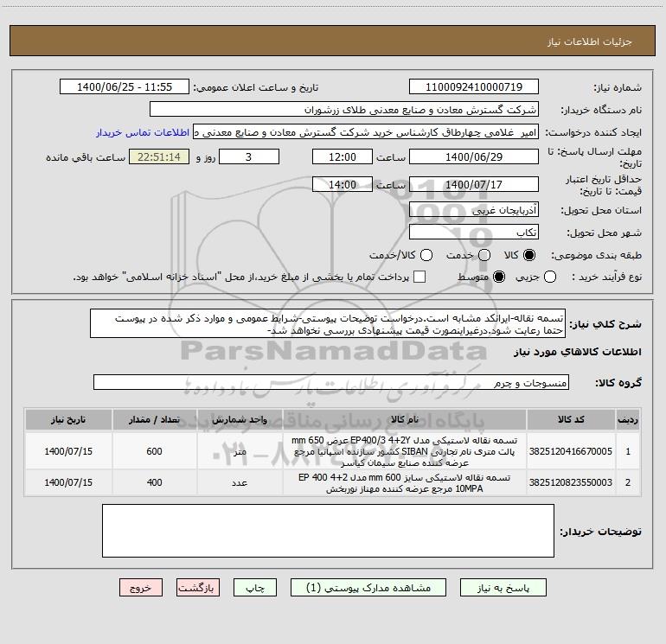Click the ردیف column header
This screenshot has width=666, height=644.
[628, 419]
